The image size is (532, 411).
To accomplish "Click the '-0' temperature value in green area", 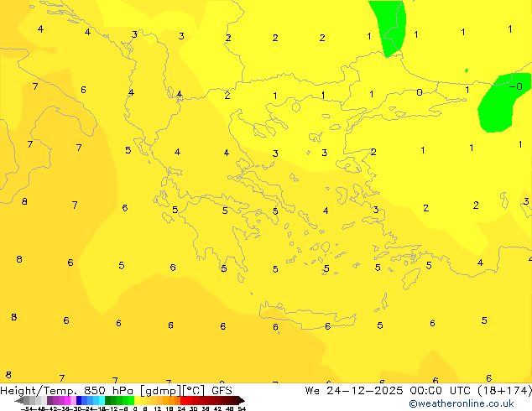I will (516, 86).
